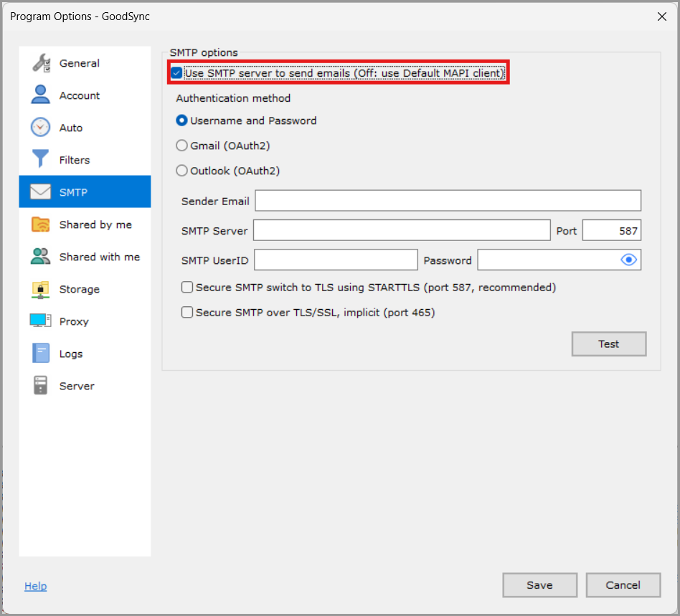Open the Filters section

click(x=75, y=160)
